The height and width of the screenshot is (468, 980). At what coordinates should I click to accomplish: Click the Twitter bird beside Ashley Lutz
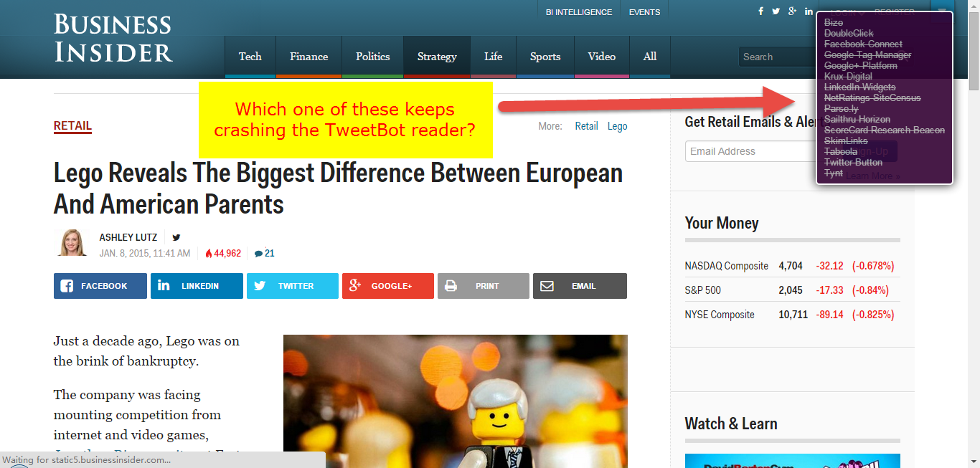(x=176, y=238)
